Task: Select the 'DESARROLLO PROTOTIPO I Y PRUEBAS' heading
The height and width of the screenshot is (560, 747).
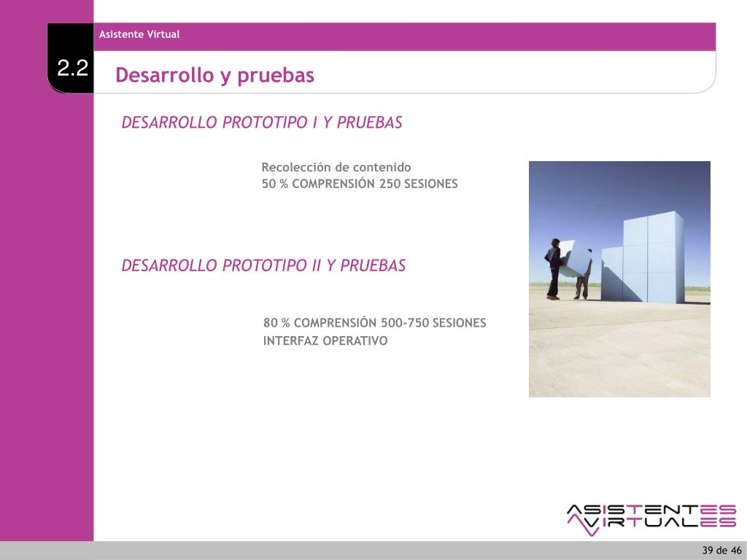Action: pyautogui.click(x=262, y=122)
